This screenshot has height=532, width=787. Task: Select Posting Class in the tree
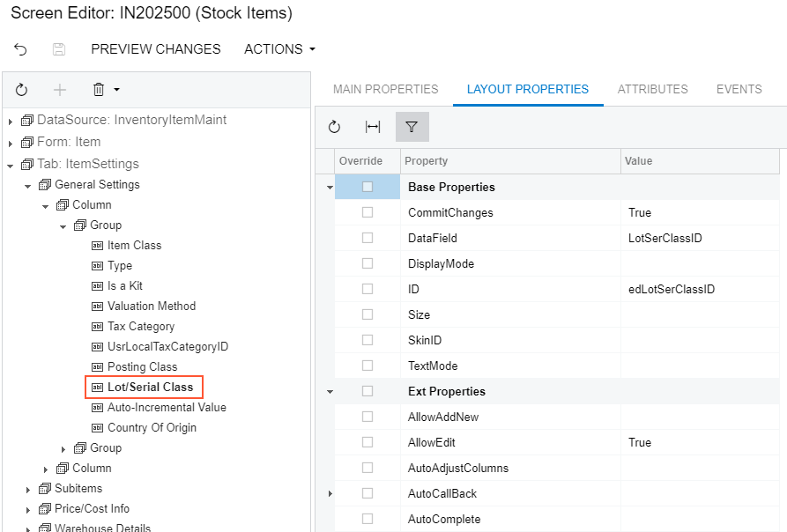pyautogui.click(x=142, y=366)
